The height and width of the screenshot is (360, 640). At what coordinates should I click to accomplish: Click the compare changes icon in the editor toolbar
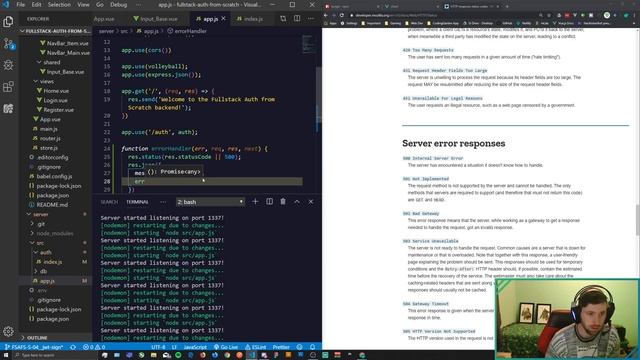[x=283, y=19]
